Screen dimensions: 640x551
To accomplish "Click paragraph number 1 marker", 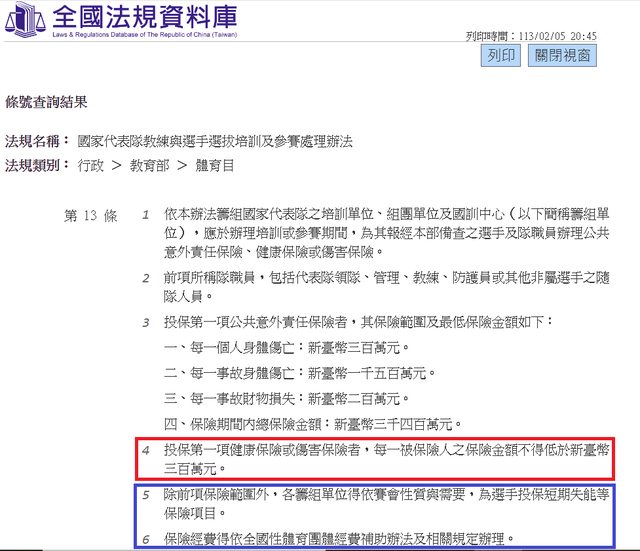I will 146,214.
